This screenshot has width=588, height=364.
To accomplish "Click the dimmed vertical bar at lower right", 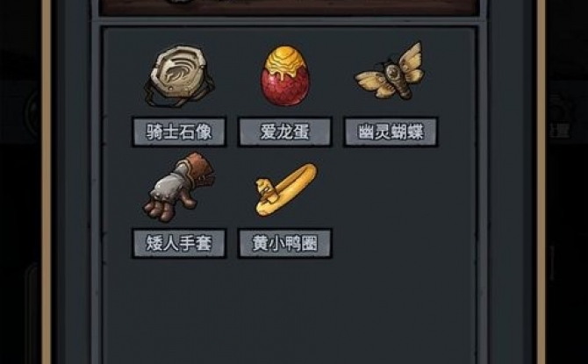I will (x=552, y=262).
